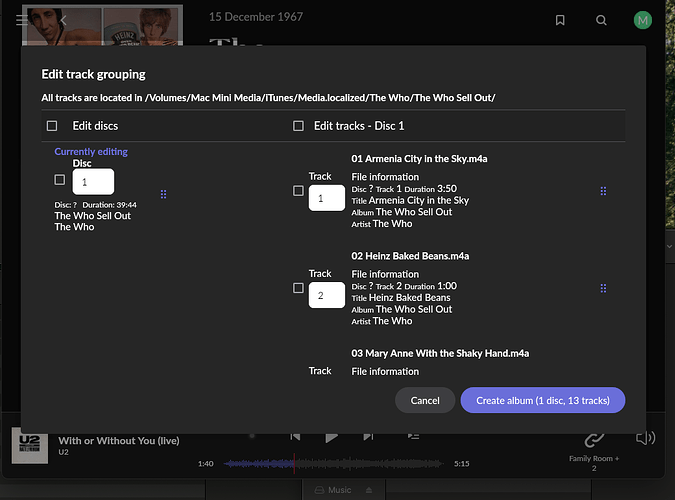The width and height of the screenshot is (675, 500).
Task: Open the play queue
Action: click(x=413, y=436)
